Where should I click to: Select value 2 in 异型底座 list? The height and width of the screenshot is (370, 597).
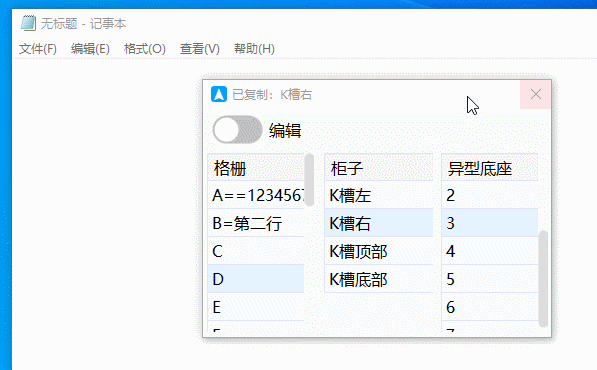(x=490, y=195)
